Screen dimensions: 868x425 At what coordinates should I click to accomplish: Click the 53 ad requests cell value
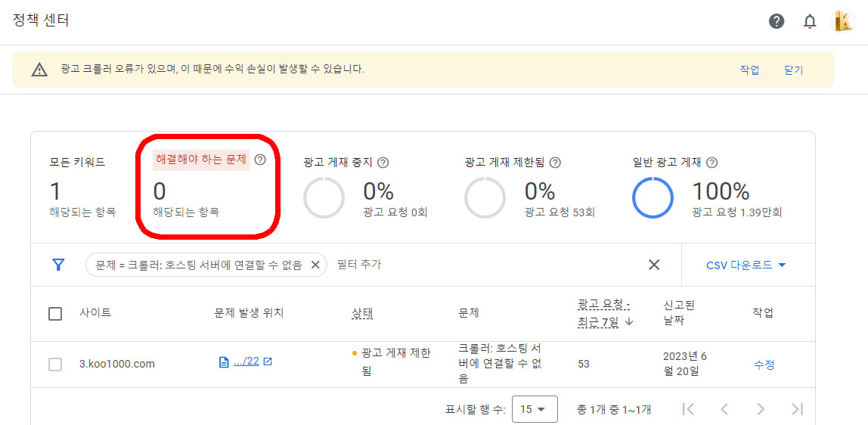coord(584,365)
